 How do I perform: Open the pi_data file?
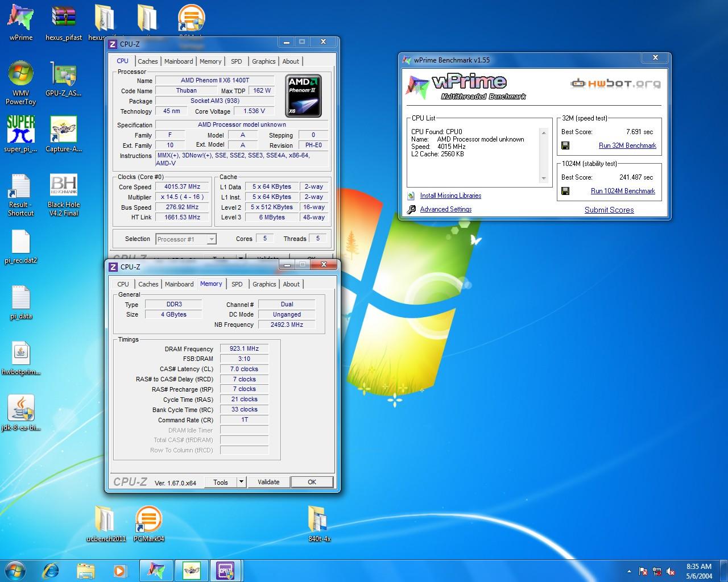click(20, 302)
